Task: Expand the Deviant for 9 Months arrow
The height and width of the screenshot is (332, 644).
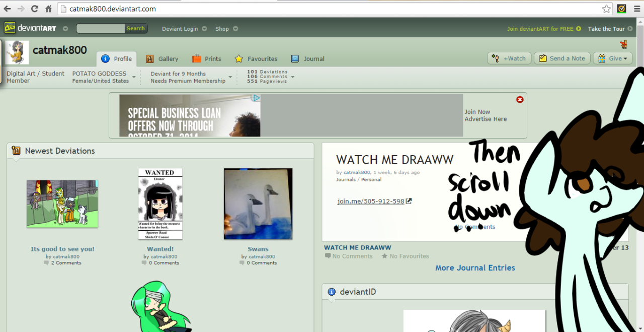Action: [x=230, y=77]
